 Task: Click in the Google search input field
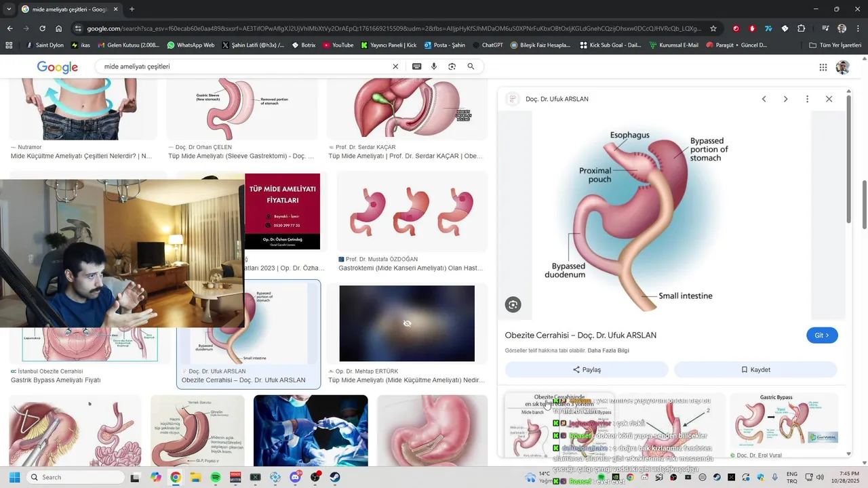pos(244,66)
